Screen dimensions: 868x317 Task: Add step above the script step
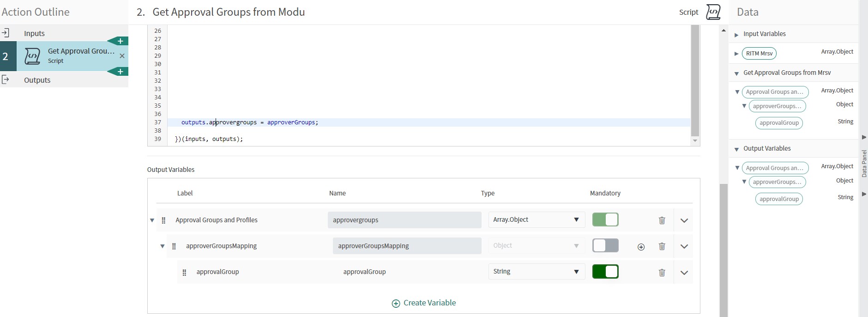[x=120, y=41]
